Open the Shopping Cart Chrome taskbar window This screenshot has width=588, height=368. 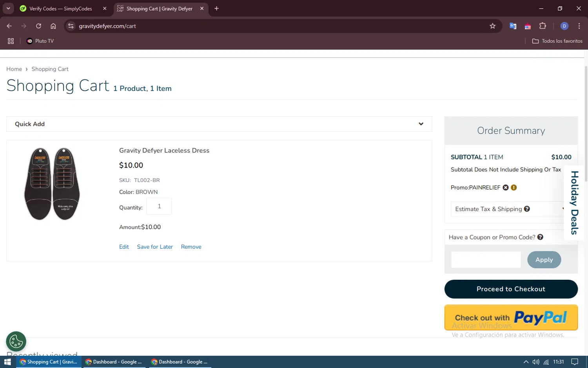point(49,362)
